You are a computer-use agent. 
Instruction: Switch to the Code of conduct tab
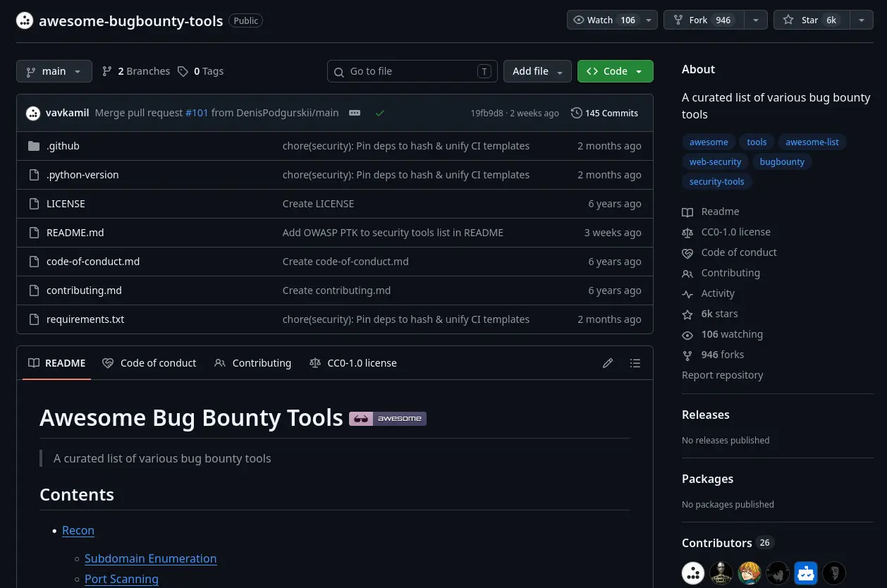click(149, 363)
